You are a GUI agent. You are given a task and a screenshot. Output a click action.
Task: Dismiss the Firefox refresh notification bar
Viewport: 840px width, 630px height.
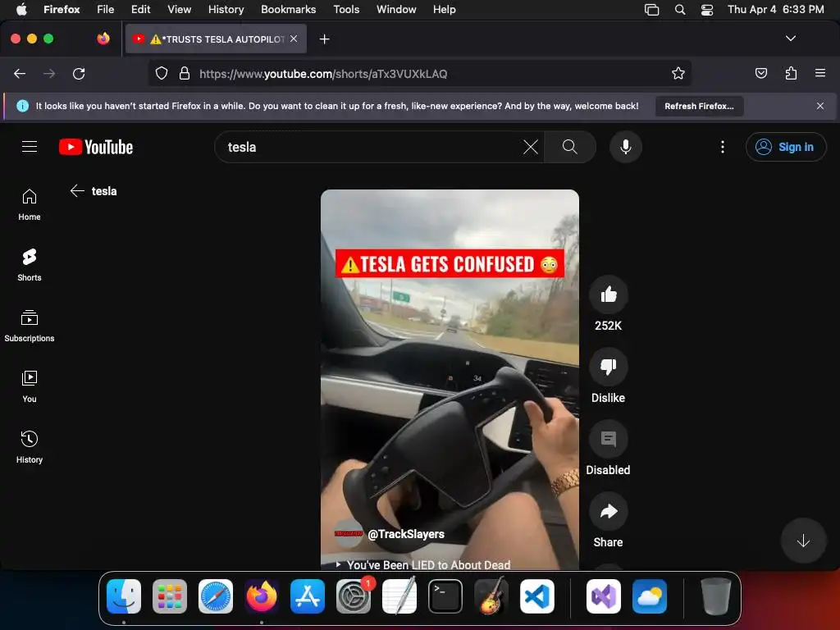[819, 106]
